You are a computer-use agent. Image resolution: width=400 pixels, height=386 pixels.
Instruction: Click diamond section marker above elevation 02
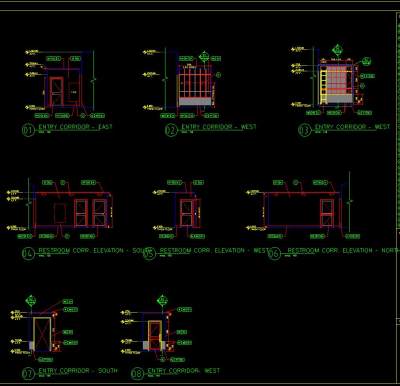pos(204,57)
